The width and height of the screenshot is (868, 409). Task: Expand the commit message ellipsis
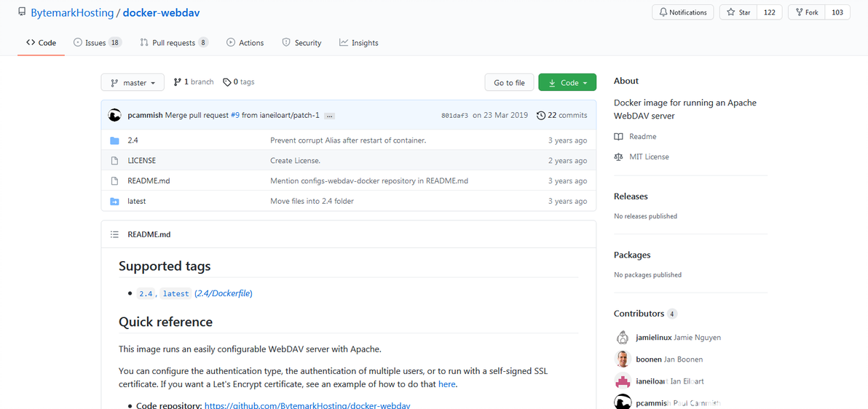coord(329,116)
